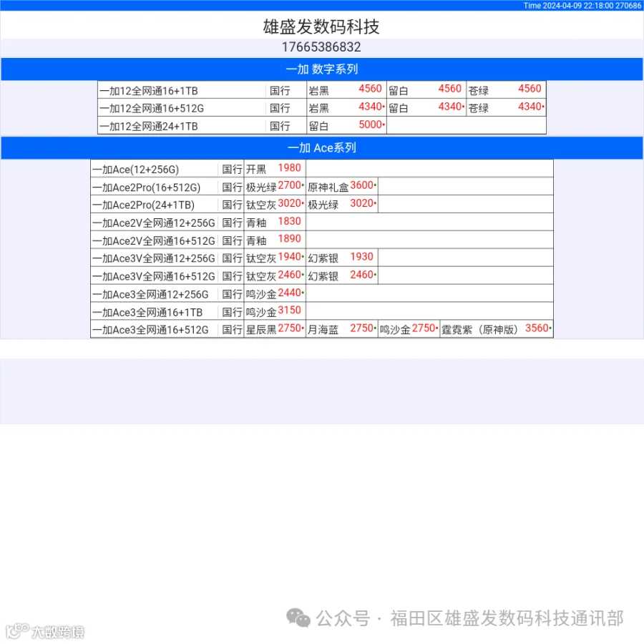The image size is (644, 644).
Task: Click 霆霓紫（原神版）price 3560
Action: tap(537, 328)
